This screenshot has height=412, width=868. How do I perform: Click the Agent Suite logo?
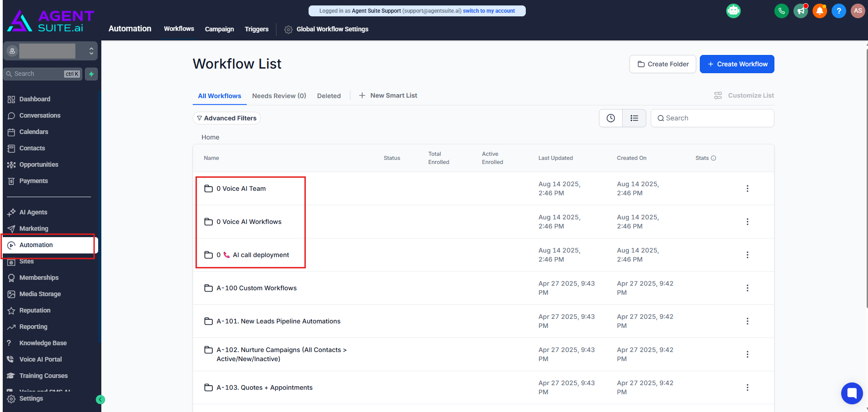[51, 21]
